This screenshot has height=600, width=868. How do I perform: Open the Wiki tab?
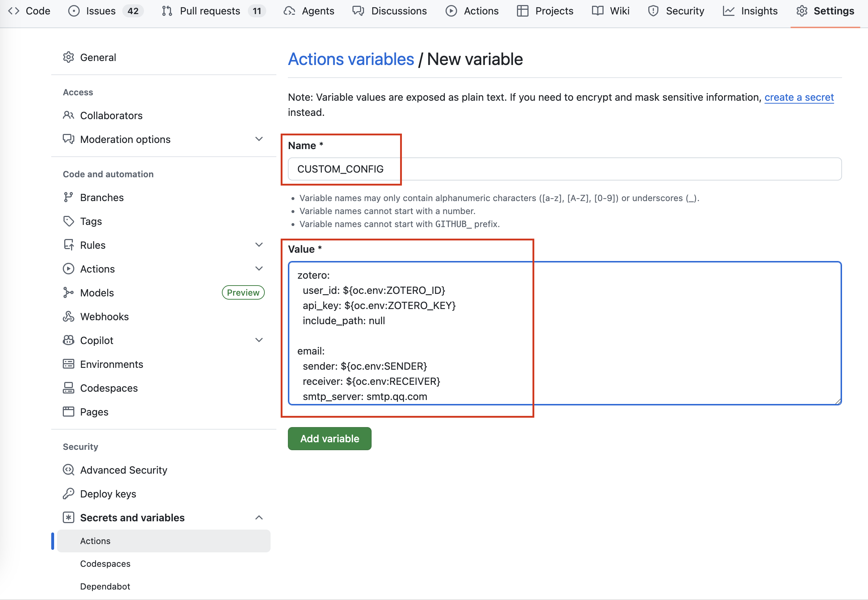(611, 11)
